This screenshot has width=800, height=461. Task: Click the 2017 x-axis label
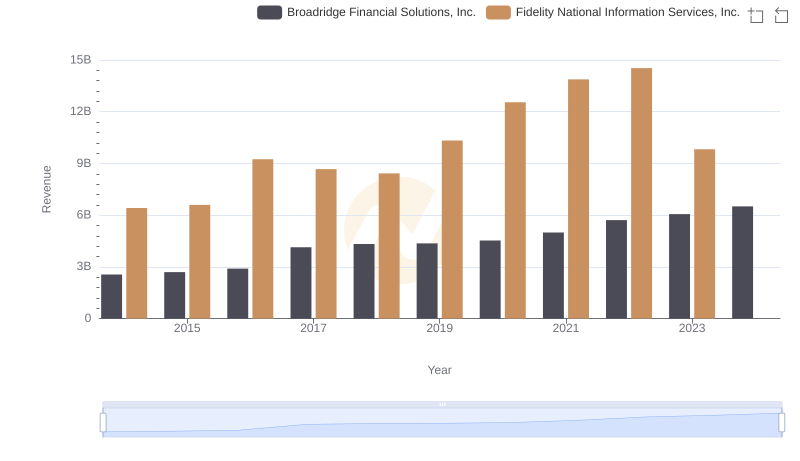point(313,328)
